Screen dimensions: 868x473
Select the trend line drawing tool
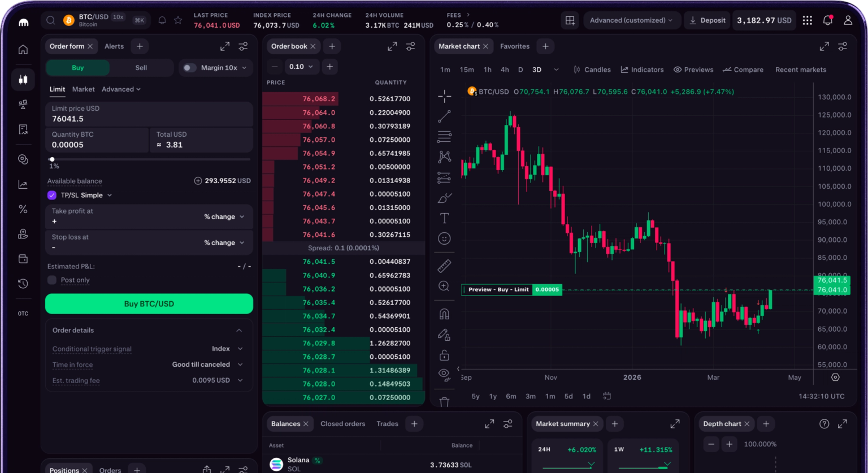[444, 116]
